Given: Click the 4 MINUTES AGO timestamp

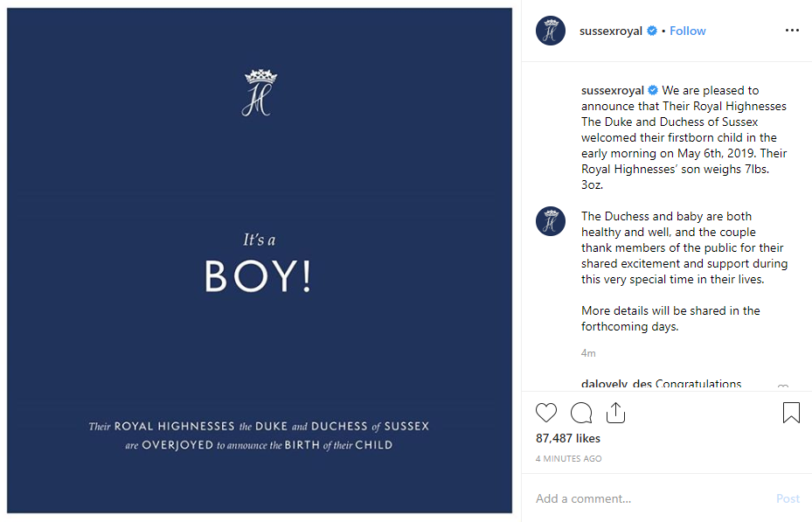Looking at the screenshot, I should 568,459.
